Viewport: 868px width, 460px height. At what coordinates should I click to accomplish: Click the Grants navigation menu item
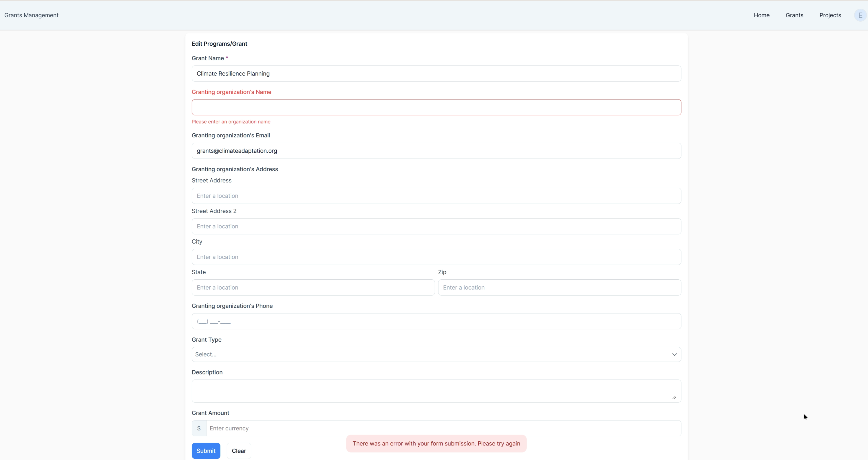point(794,15)
